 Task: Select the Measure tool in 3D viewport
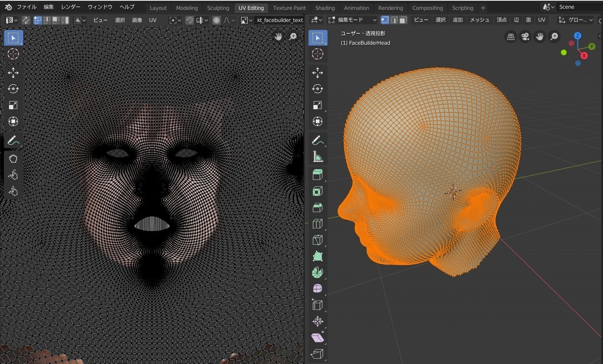pyautogui.click(x=318, y=157)
